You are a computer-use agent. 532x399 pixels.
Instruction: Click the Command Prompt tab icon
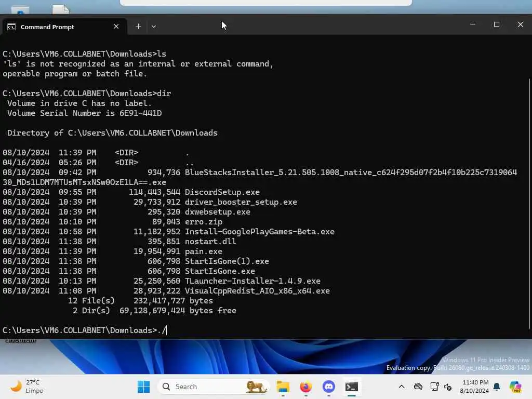(x=11, y=27)
